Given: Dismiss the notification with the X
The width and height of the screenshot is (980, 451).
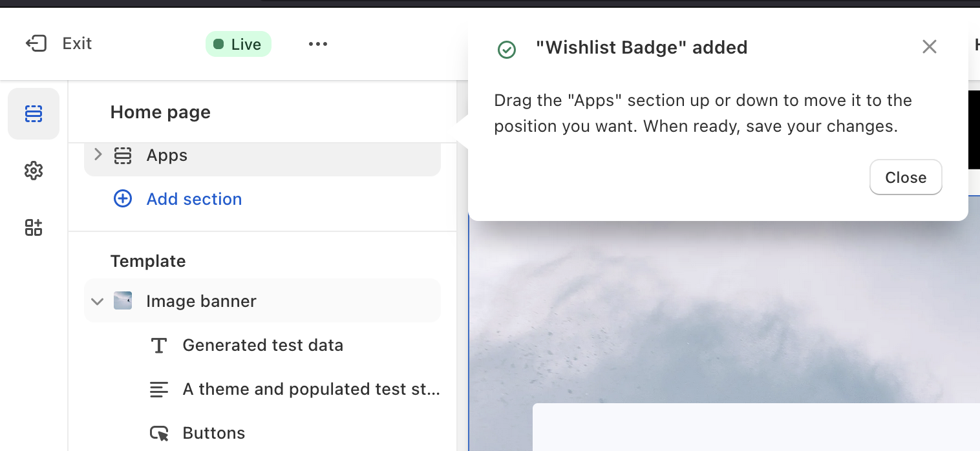Looking at the screenshot, I should coord(929,47).
